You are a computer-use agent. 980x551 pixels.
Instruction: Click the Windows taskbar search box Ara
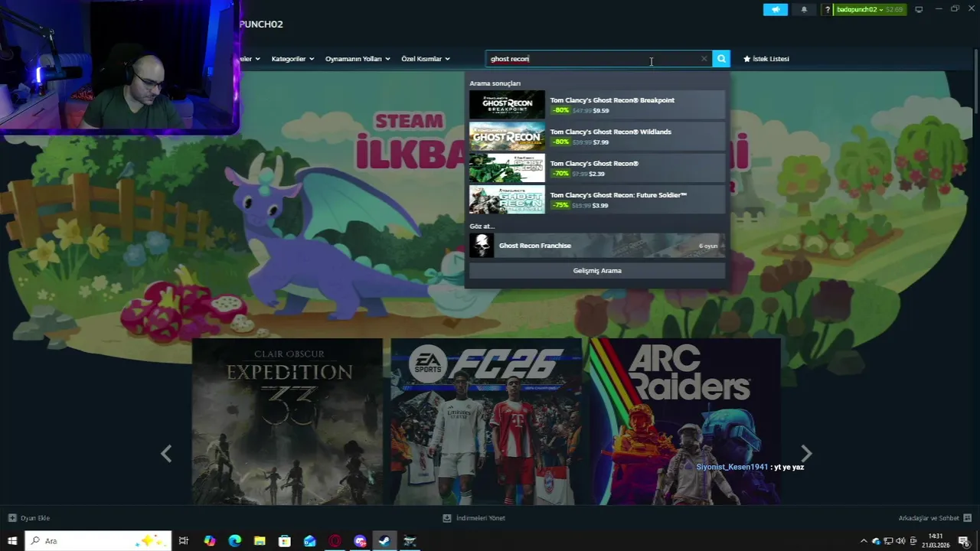[x=98, y=541]
